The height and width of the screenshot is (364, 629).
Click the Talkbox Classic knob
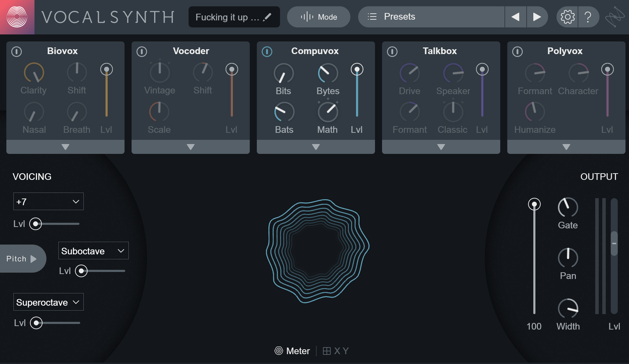(x=453, y=112)
